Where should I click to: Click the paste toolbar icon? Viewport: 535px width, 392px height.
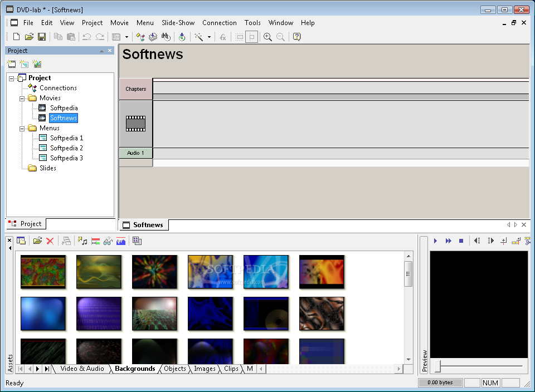(x=71, y=37)
